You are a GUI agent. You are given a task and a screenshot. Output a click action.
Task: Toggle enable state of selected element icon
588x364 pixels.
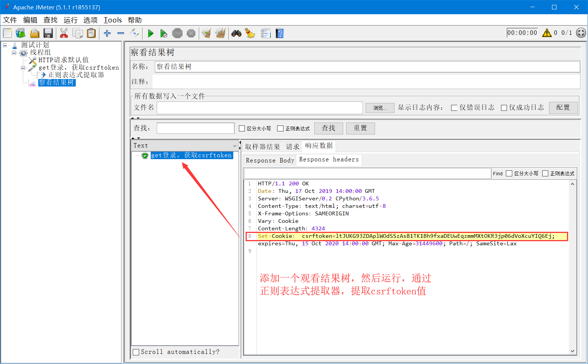point(134,33)
